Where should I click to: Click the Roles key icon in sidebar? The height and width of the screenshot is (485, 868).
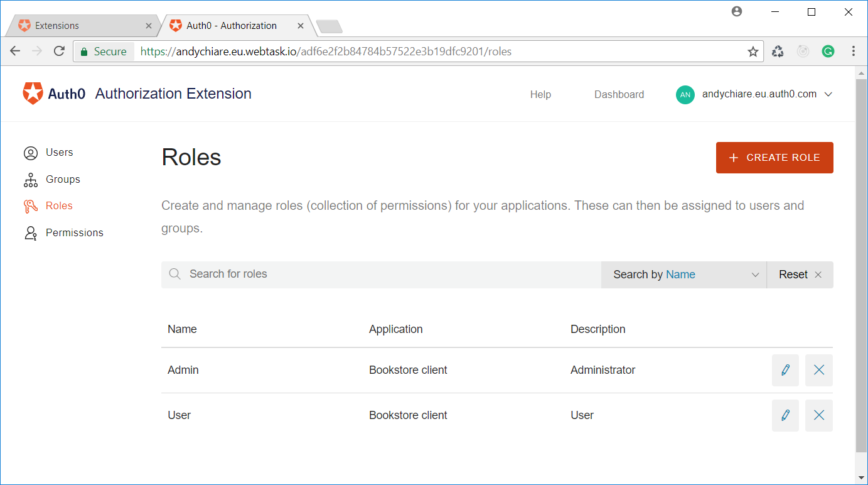pyautogui.click(x=31, y=206)
